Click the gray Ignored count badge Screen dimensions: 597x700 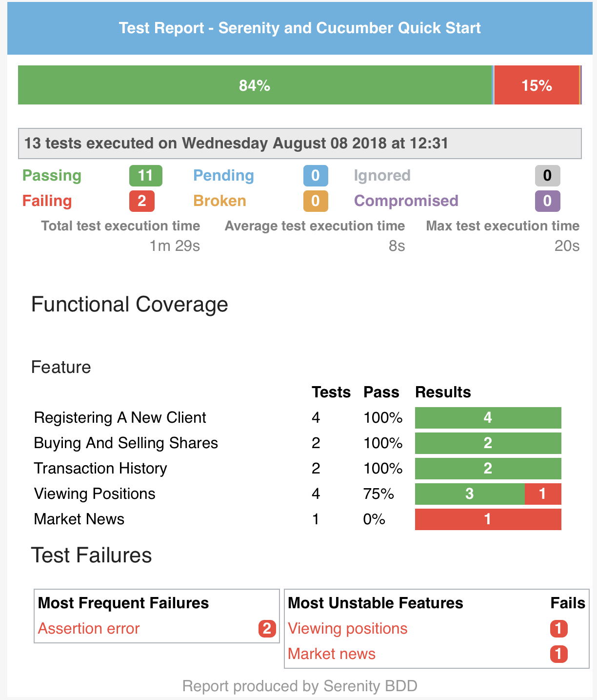pyautogui.click(x=547, y=176)
